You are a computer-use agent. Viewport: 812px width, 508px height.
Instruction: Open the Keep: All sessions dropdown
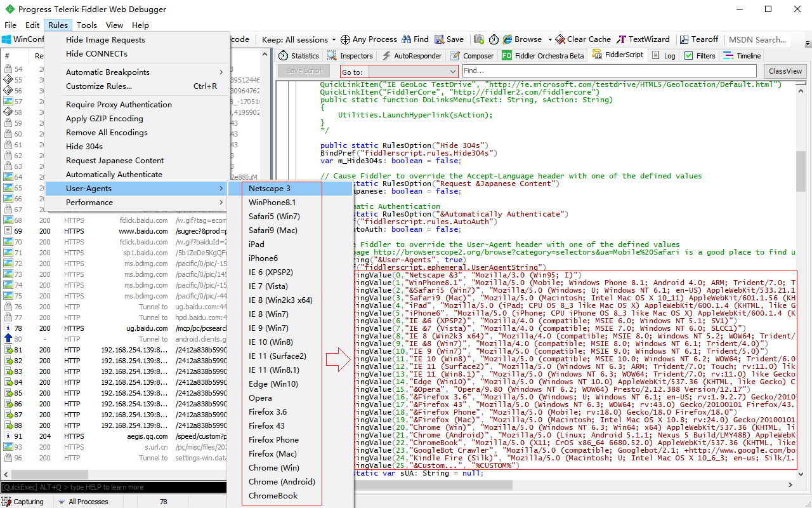pyautogui.click(x=299, y=39)
